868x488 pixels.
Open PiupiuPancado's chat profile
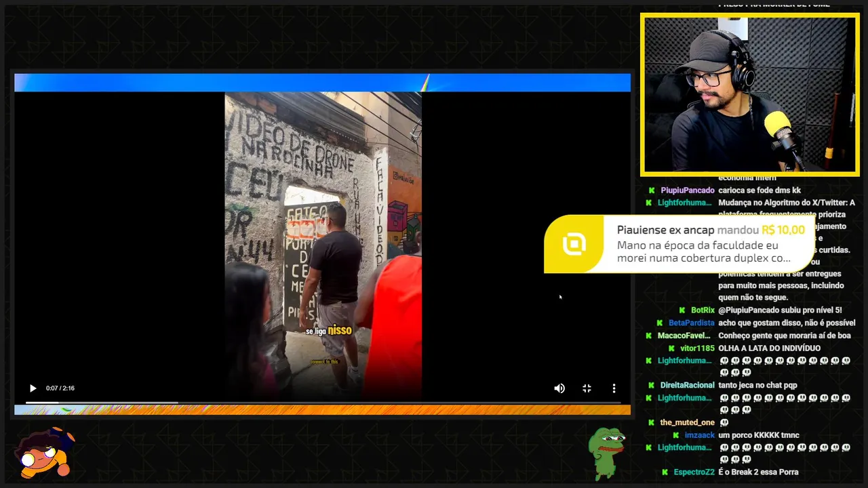[x=687, y=190]
